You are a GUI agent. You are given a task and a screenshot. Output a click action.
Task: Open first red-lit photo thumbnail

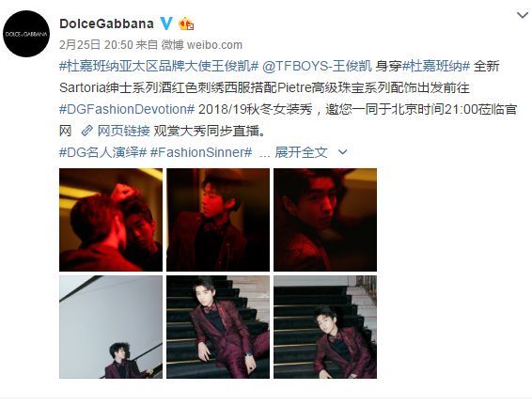click(x=111, y=220)
